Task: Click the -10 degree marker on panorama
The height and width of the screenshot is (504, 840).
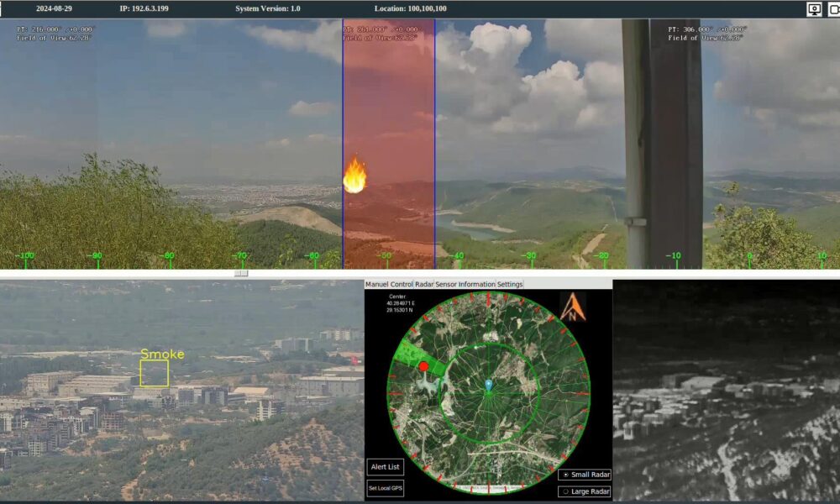Action: [x=674, y=256]
